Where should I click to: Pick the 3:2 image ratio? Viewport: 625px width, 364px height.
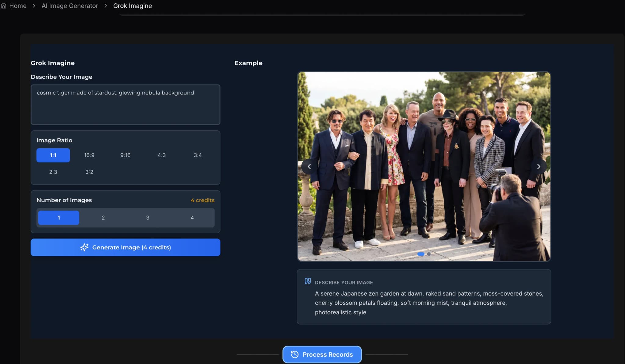click(x=89, y=172)
